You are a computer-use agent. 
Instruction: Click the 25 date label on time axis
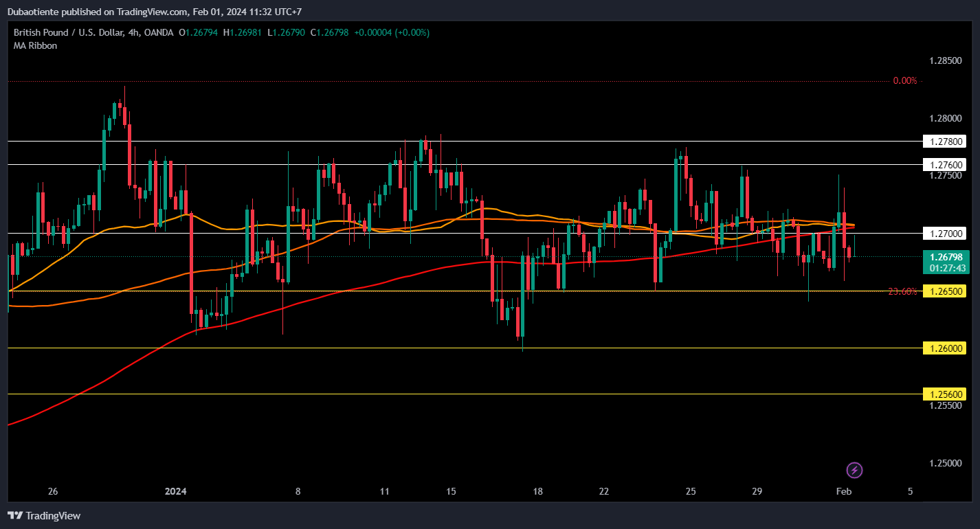pyautogui.click(x=691, y=491)
